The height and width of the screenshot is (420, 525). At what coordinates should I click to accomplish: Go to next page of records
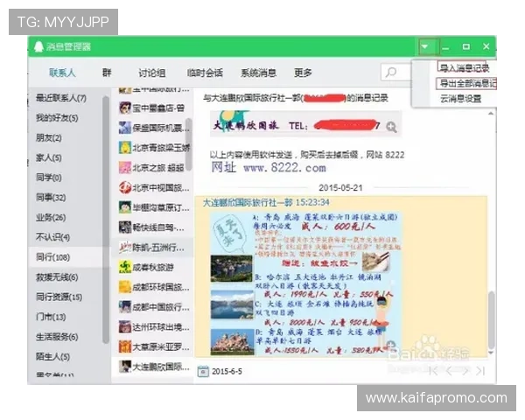point(465,371)
